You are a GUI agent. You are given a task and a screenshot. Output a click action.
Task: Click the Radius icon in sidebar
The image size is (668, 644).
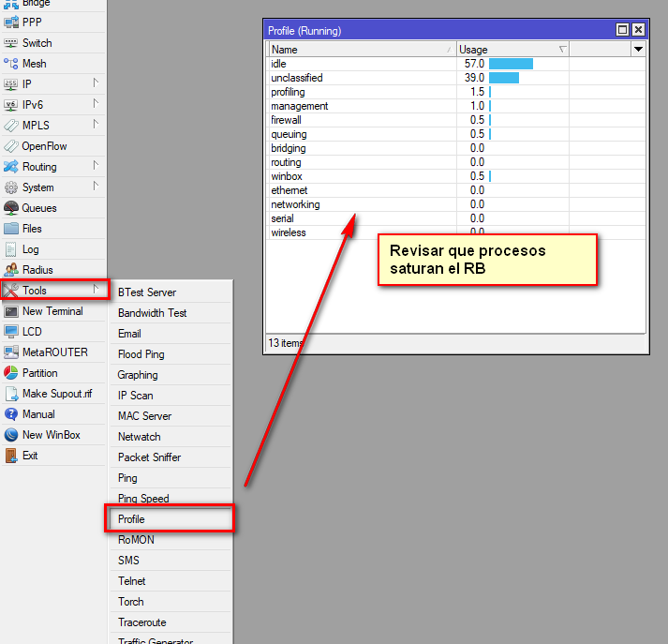point(11,270)
